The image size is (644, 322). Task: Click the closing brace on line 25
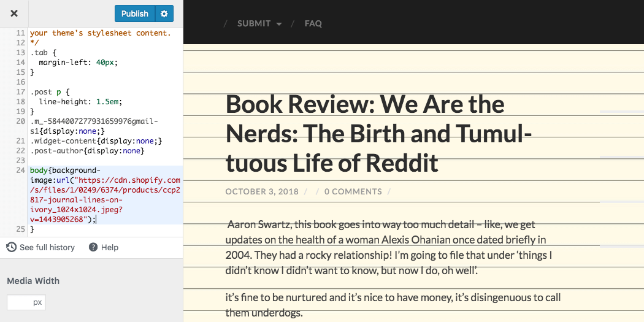(x=32, y=229)
